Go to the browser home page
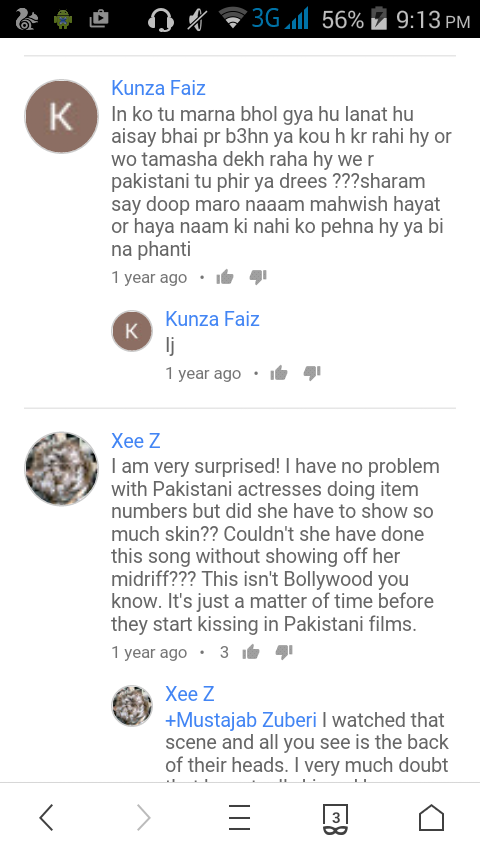Screen dimensions: 480x854 pyautogui.click(x=432, y=818)
